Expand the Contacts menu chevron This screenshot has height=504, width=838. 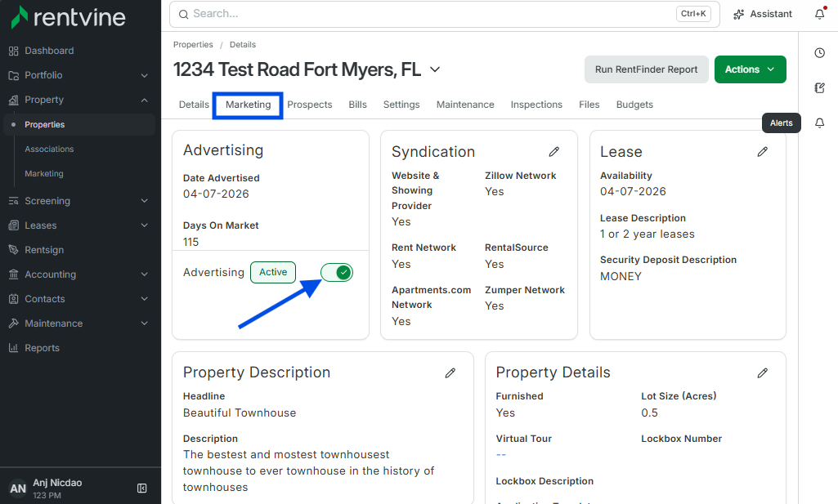click(144, 299)
